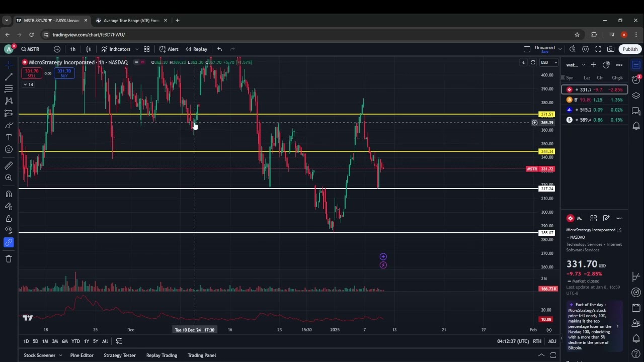Toggle the watchlist panel icon
Screen dimensions: 644x362
[636, 65]
